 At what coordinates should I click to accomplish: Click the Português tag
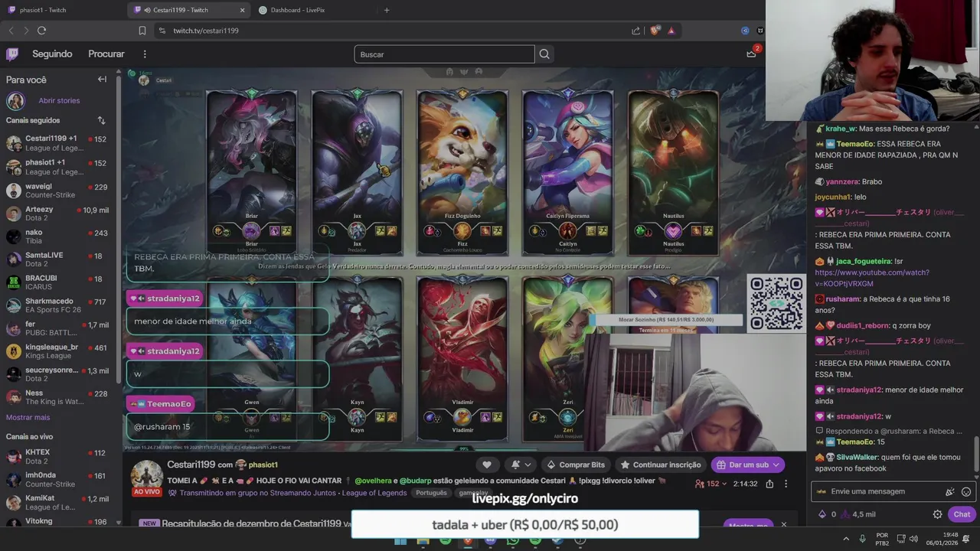coord(431,493)
